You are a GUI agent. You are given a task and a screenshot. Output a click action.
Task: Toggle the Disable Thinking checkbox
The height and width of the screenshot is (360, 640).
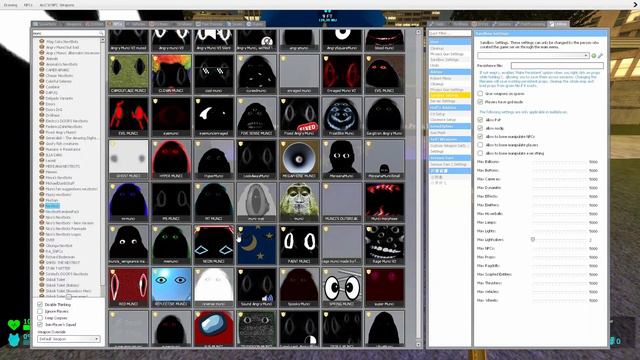40,304
